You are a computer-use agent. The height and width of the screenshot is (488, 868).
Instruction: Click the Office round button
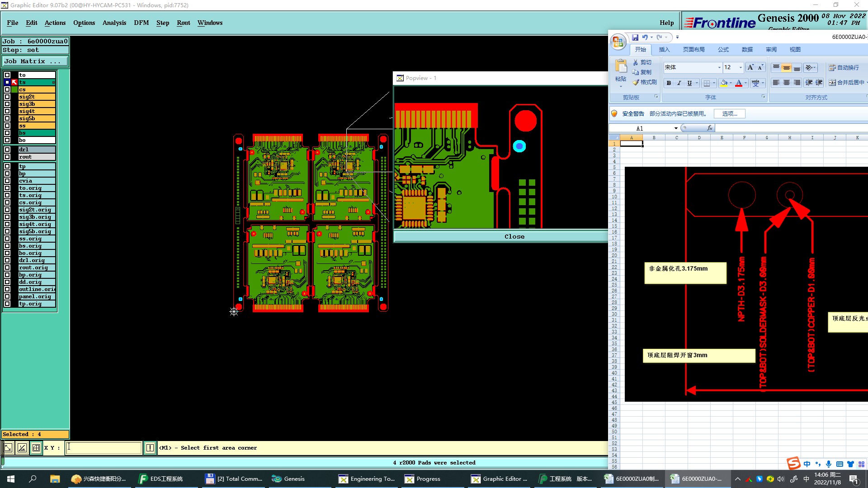[x=618, y=42]
